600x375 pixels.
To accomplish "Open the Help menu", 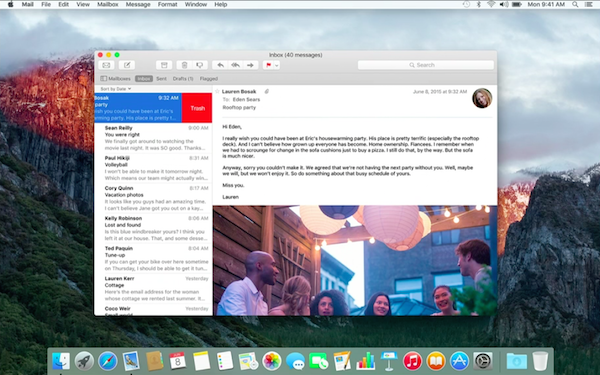I will click(x=220, y=5).
